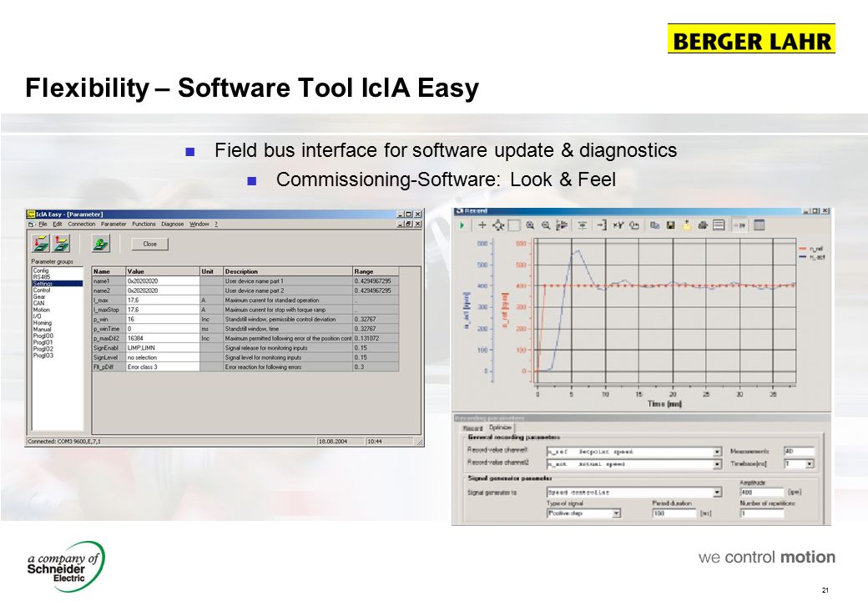Click the flag-shaped icon right of the zoom-out magnifier

tap(562, 225)
